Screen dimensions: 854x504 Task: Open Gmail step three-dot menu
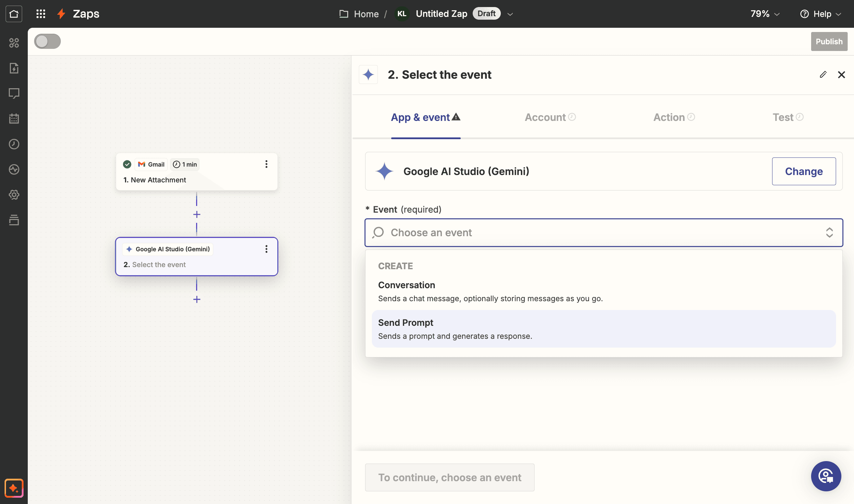[266, 164]
